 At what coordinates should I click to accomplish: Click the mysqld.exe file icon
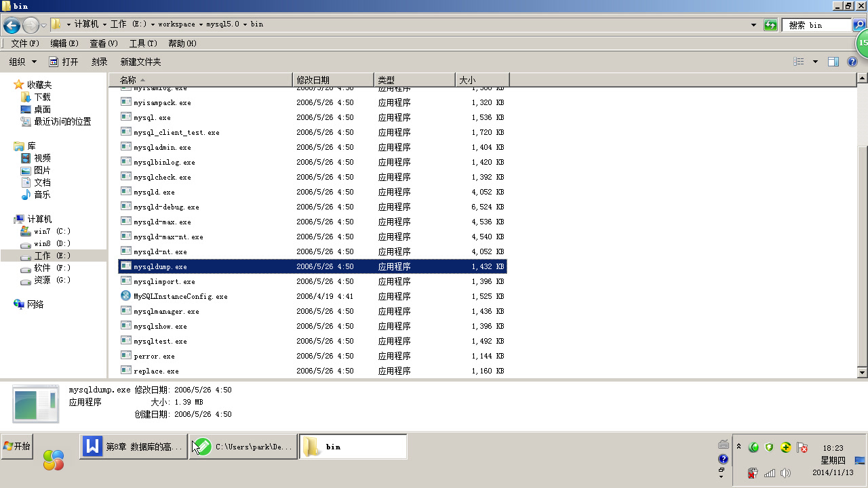[126, 192]
